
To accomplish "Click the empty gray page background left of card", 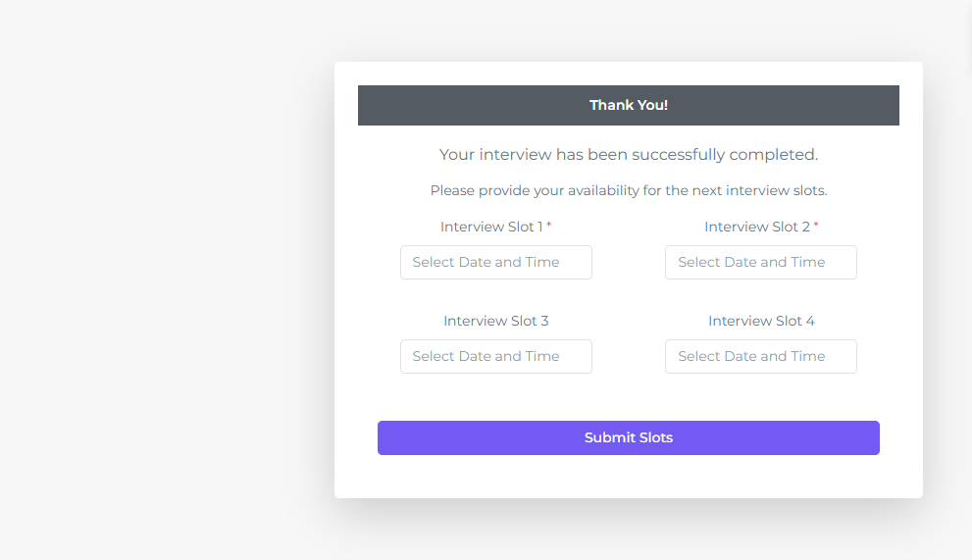I will (157, 294).
